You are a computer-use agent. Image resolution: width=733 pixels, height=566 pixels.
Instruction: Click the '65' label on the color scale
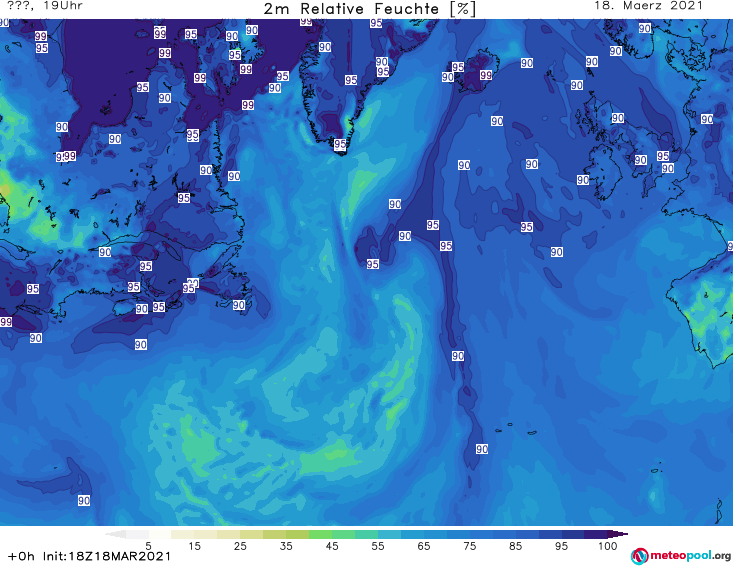point(424,546)
